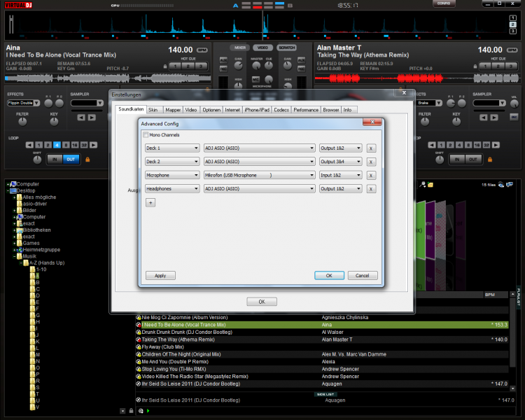Select the SCRATCH panel button

coord(286,48)
